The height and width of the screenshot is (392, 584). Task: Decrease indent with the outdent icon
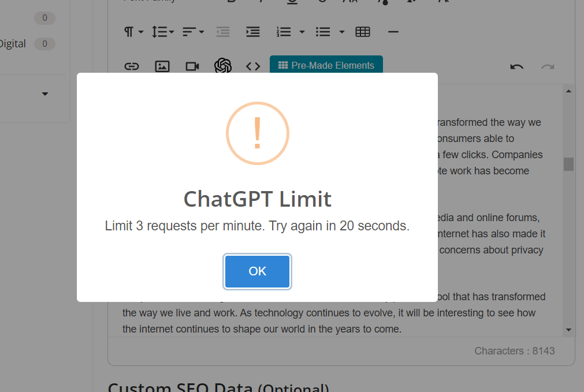pos(223,32)
